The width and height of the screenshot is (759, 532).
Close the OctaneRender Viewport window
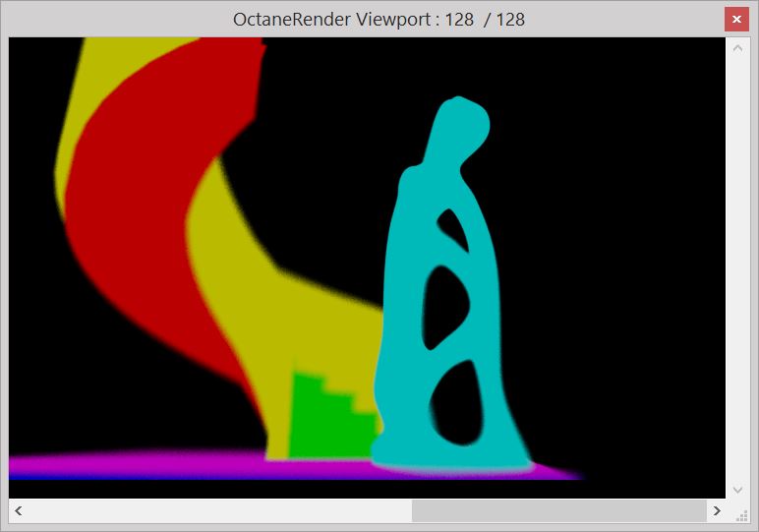[x=736, y=20]
